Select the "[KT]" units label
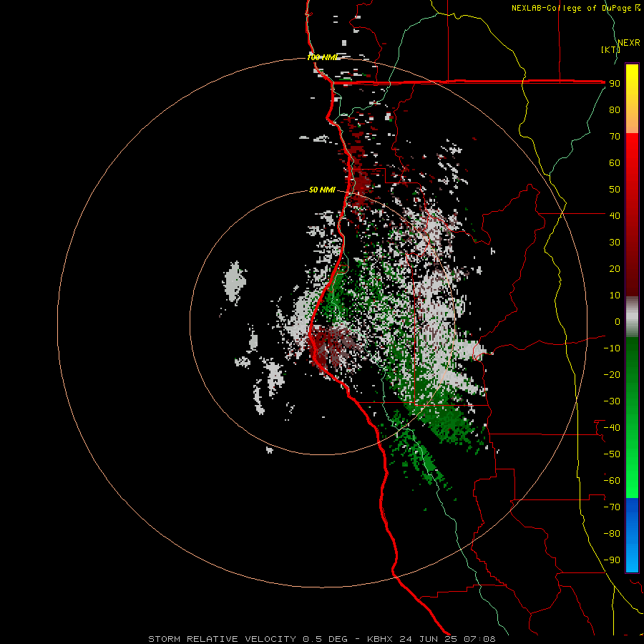644x644 pixels. (x=610, y=49)
